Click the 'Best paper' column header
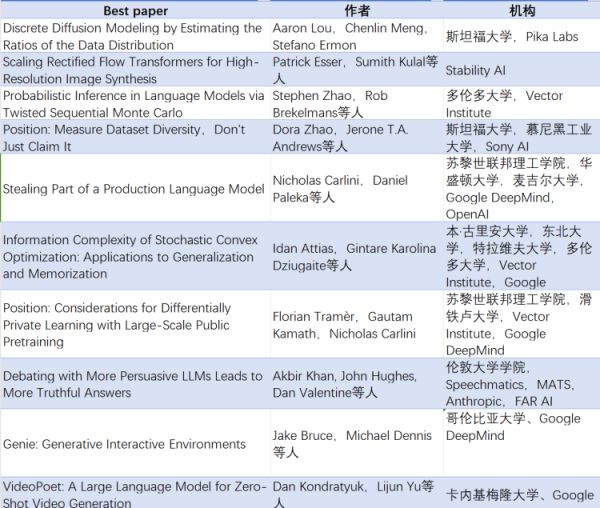Screen dimensions: 600x508 click(x=134, y=11)
